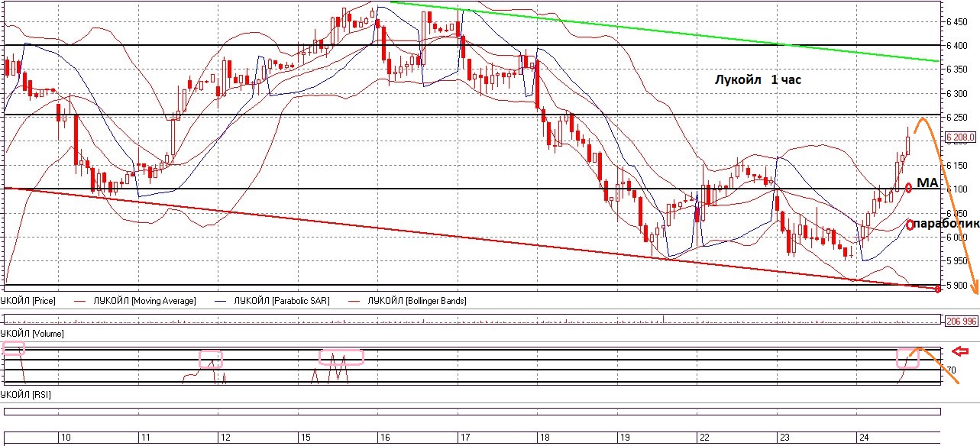Click the ЛУКОЙЛ [Moving Average] legend entry
Image resolution: width=980 pixels, height=446 pixels.
click(x=144, y=301)
